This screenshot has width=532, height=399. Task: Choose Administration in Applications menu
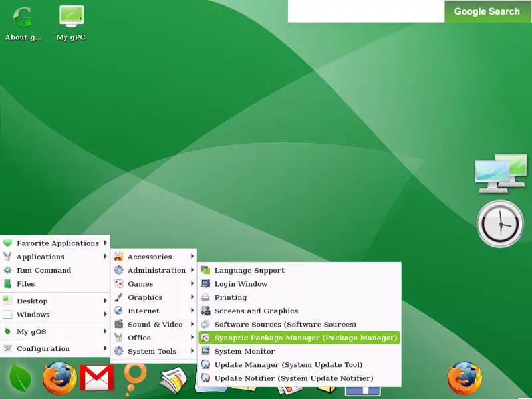pos(154,270)
